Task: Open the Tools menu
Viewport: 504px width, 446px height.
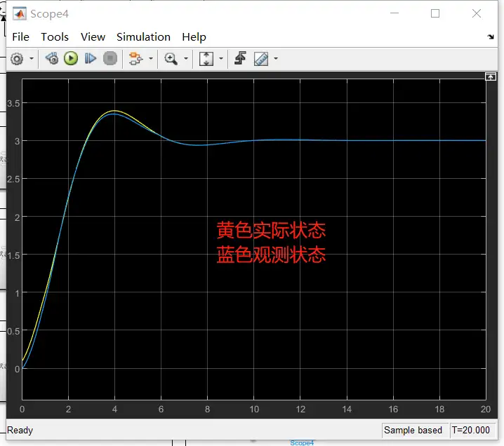Action: coord(55,37)
